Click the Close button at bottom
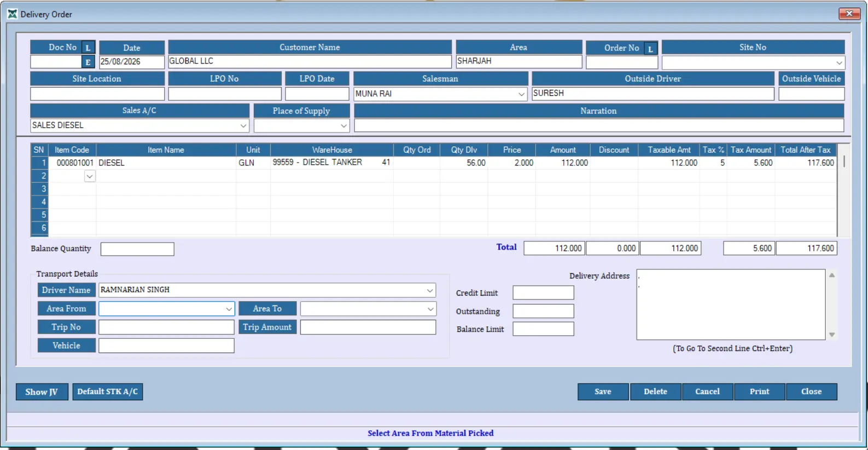Screen dimensions: 868x450 coord(811,391)
